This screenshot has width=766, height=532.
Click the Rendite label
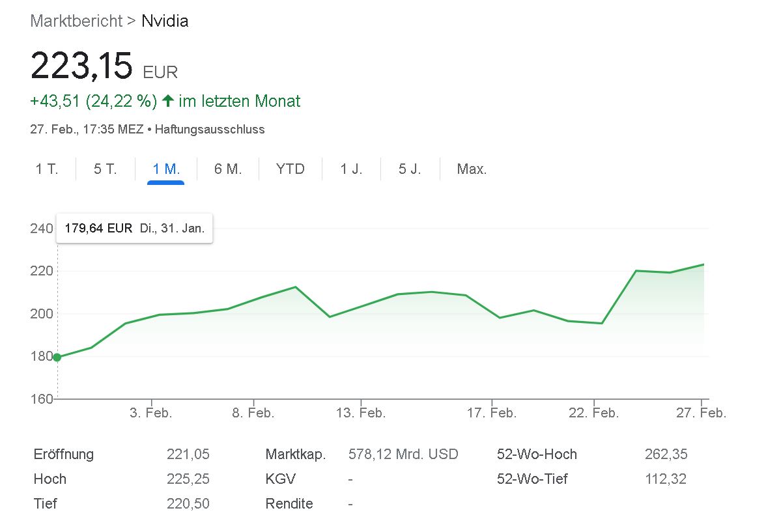click(289, 503)
